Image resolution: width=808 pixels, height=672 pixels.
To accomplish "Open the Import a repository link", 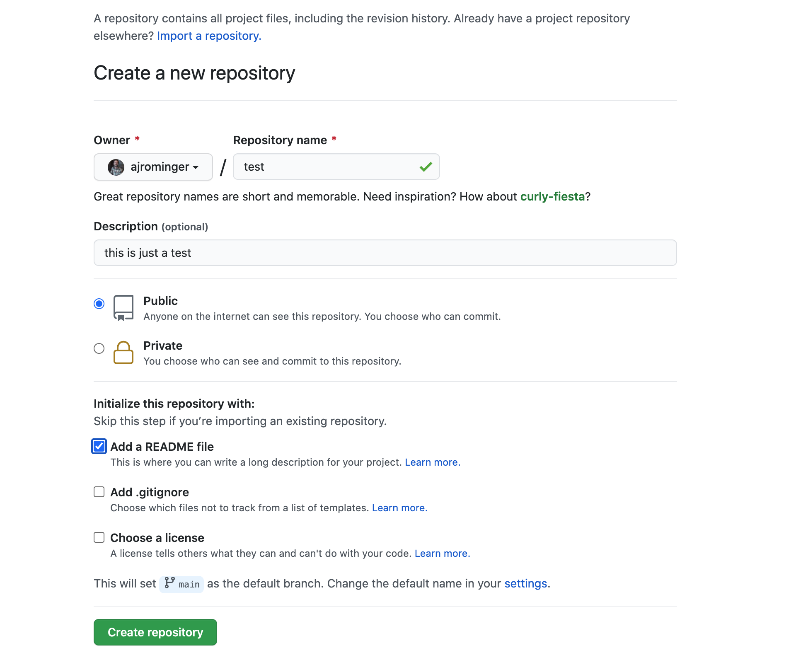I will pos(209,36).
